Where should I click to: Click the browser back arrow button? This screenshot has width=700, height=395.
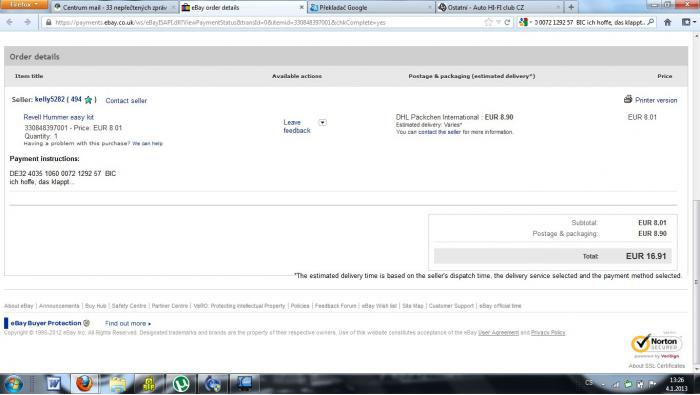(x=10, y=22)
